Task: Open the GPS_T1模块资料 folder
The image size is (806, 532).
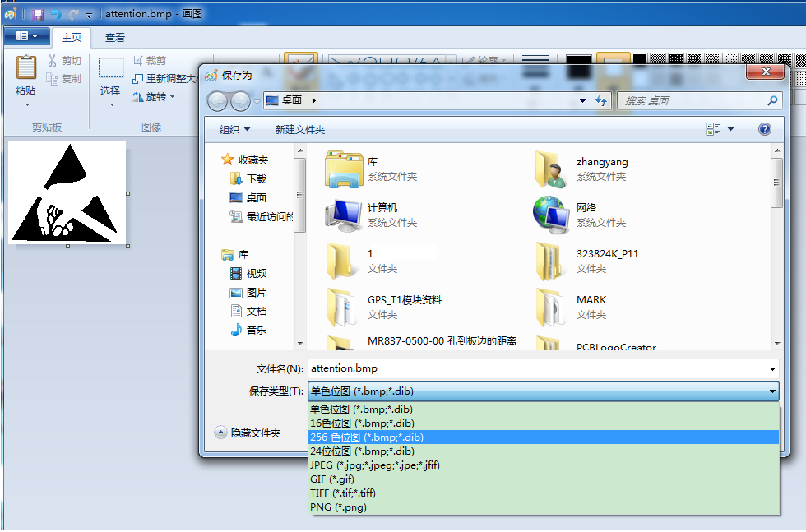Action: pos(344,307)
